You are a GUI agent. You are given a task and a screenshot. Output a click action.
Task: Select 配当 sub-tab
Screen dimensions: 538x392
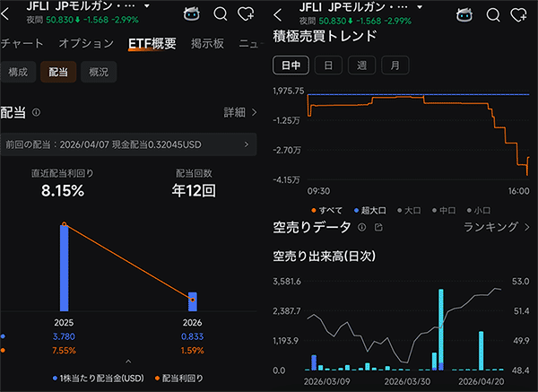[58, 72]
